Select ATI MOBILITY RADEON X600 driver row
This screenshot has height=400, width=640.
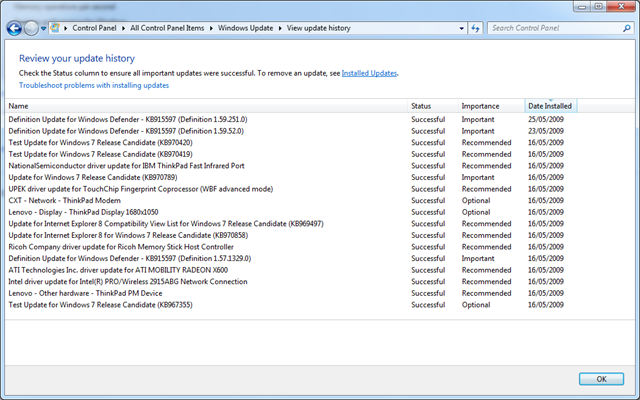pyautogui.click(x=291, y=270)
